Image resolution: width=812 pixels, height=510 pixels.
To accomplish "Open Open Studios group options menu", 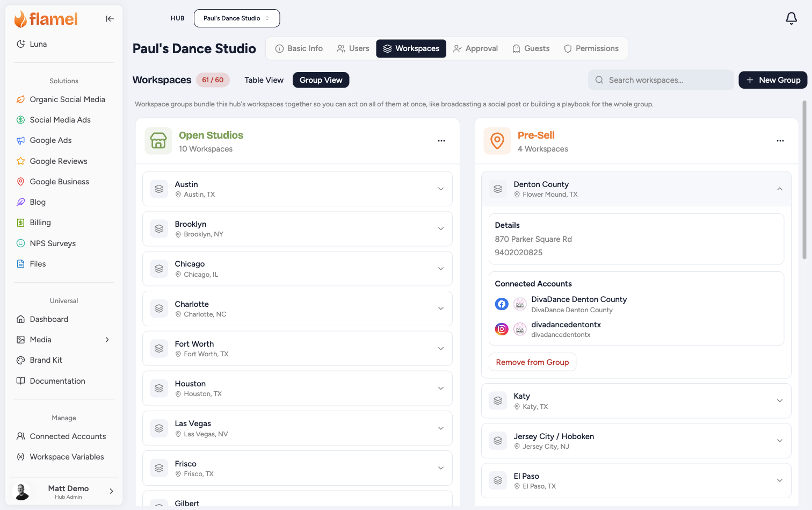I will coord(441,141).
